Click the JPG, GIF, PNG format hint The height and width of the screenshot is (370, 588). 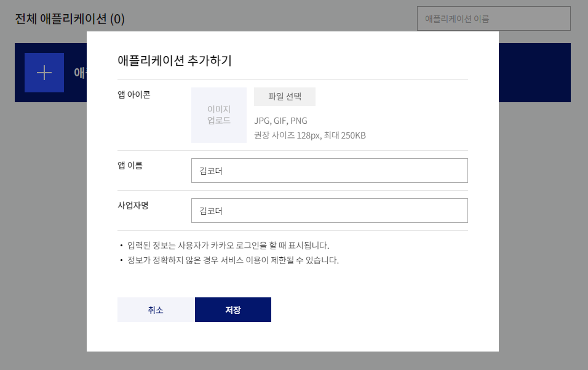coord(280,121)
